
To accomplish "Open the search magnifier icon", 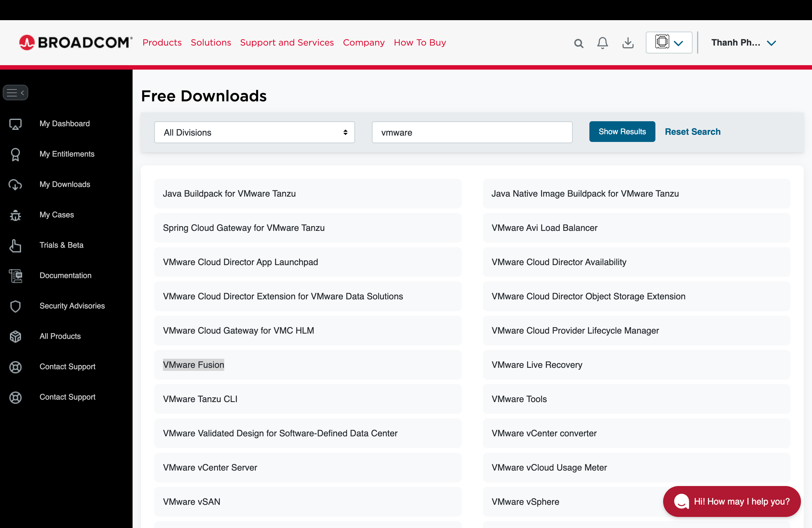I will [578, 43].
